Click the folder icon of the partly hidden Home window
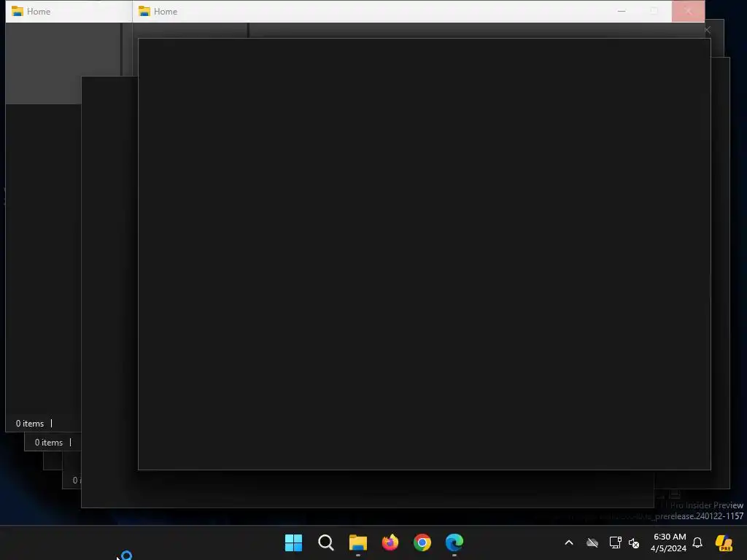 pyautogui.click(x=18, y=11)
